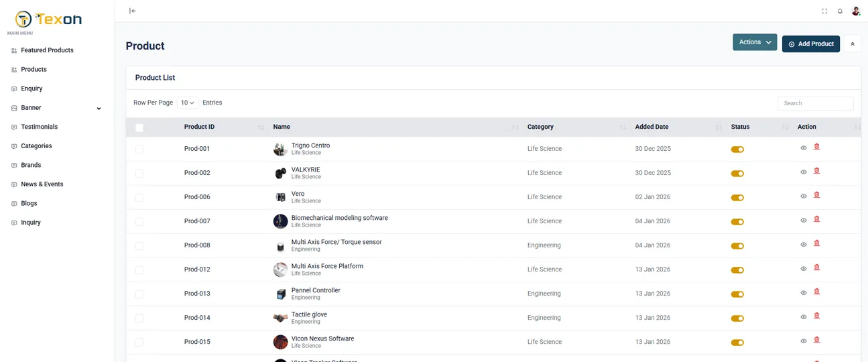Collapse the sidebar with the arrow icon
The width and height of the screenshot is (868, 362).
[133, 11]
